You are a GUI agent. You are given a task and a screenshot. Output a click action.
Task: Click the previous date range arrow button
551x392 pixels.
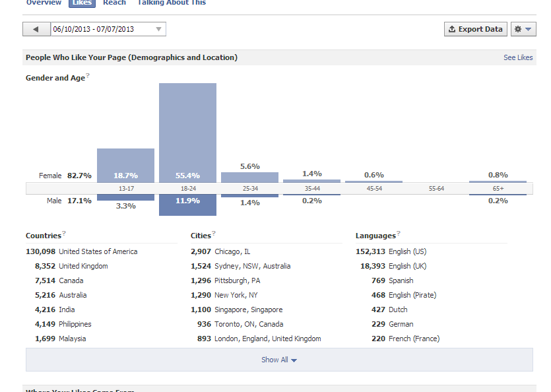click(x=36, y=29)
